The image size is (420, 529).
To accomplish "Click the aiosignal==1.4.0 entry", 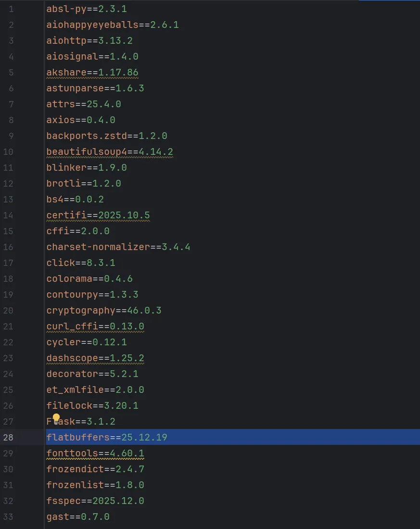I will tap(92, 56).
